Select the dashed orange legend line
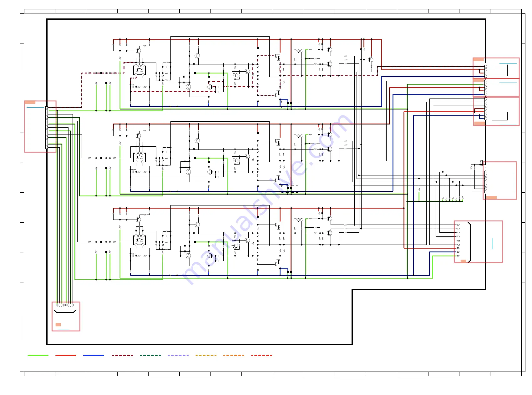Screen dimensions: 532x395 coord(234,355)
